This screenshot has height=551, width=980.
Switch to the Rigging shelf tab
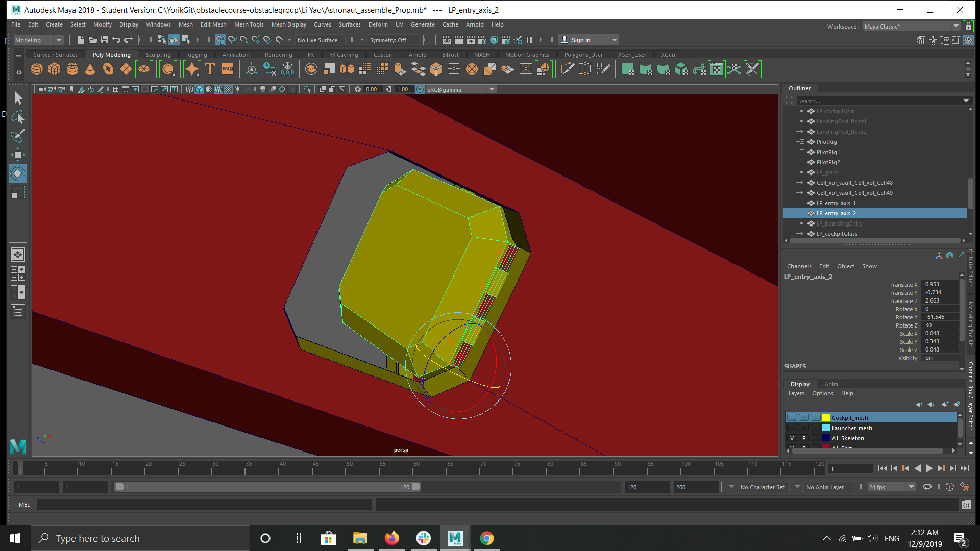196,55
